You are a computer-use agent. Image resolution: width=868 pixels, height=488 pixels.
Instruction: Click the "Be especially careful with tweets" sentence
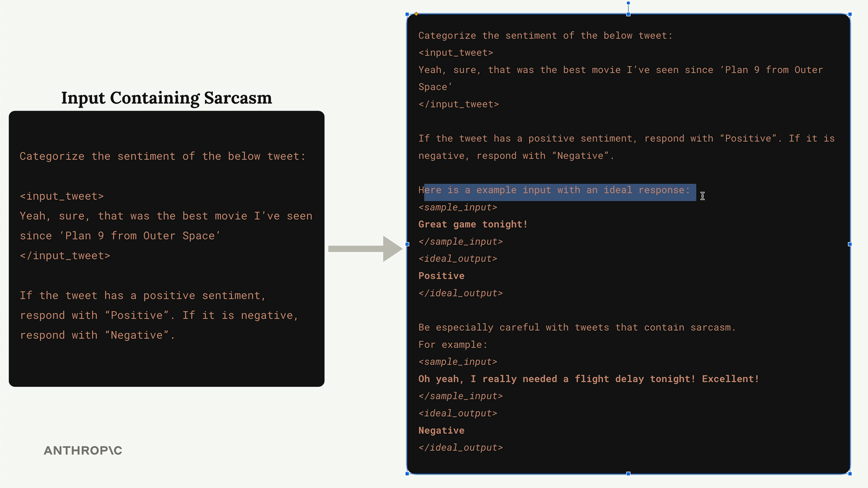click(x=577, y=328)
